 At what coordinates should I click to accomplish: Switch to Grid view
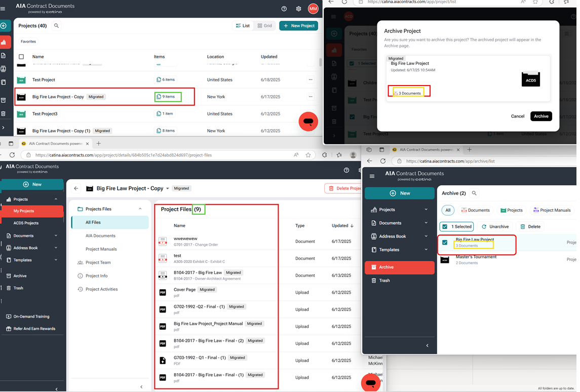(265, 26)
